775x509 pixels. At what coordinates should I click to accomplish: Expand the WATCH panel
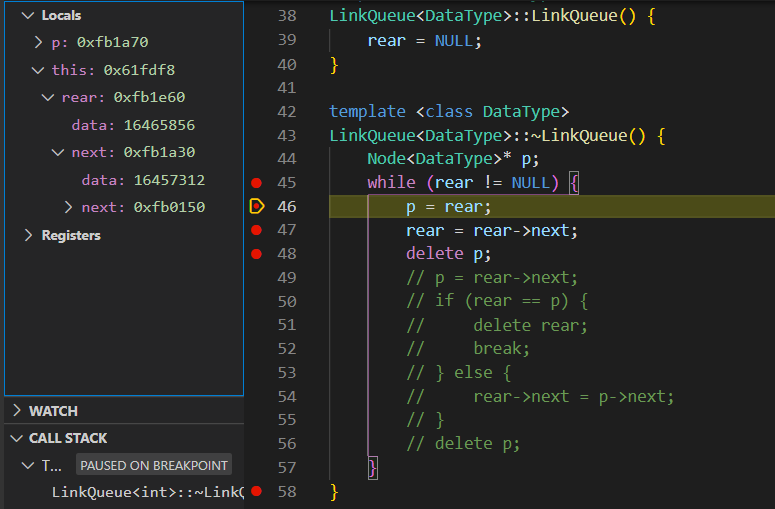(17, 411)
